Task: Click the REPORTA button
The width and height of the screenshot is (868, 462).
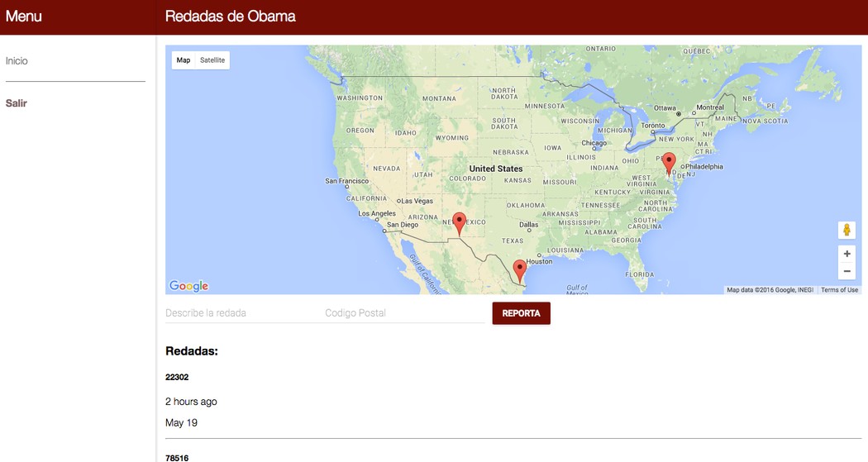Action: click(521, 313)
